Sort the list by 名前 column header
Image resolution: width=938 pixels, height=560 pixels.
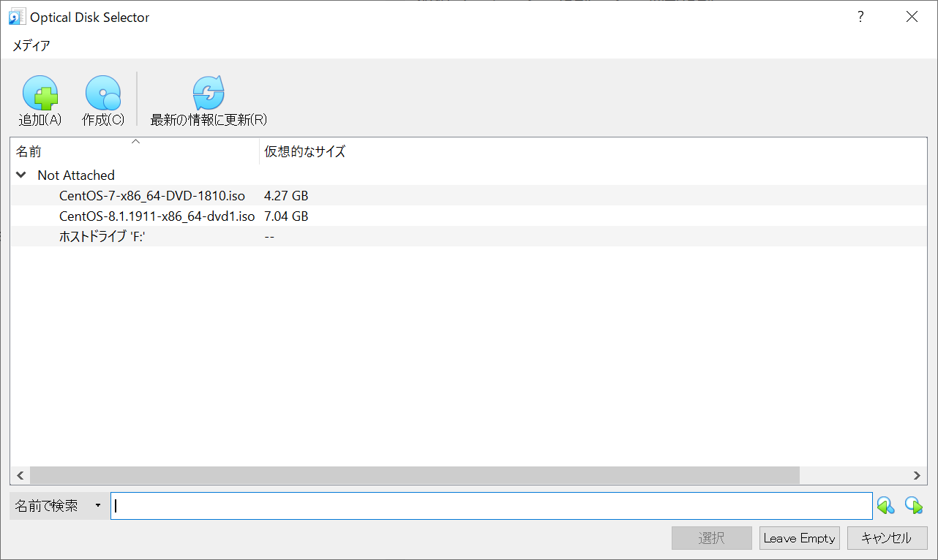(x=135, y=152)
